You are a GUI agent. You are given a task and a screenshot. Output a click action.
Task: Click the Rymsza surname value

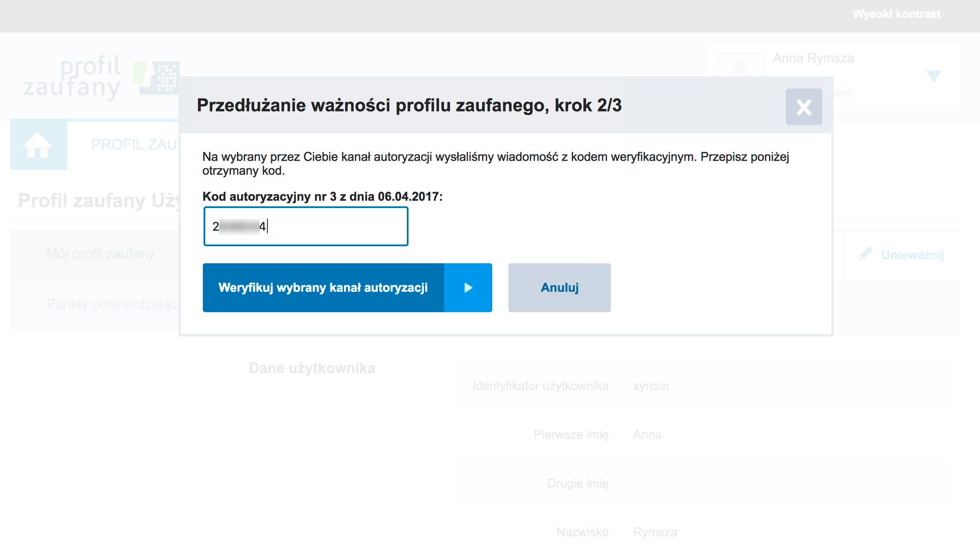655,532
